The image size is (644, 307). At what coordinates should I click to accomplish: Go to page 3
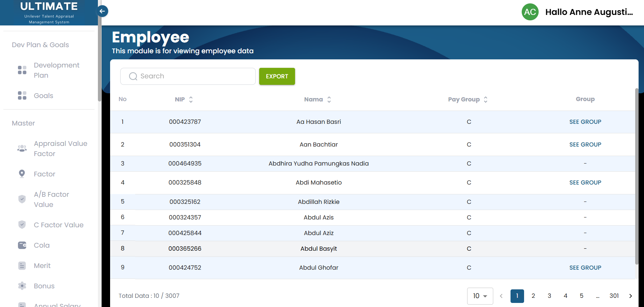tap(549, 296)
